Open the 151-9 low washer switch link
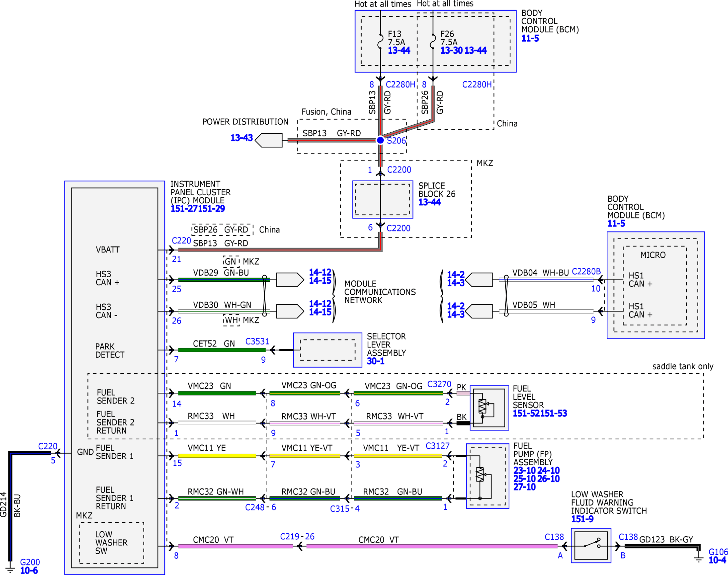The width and height of the screenshot is (728, 575). tap(582, 519)
